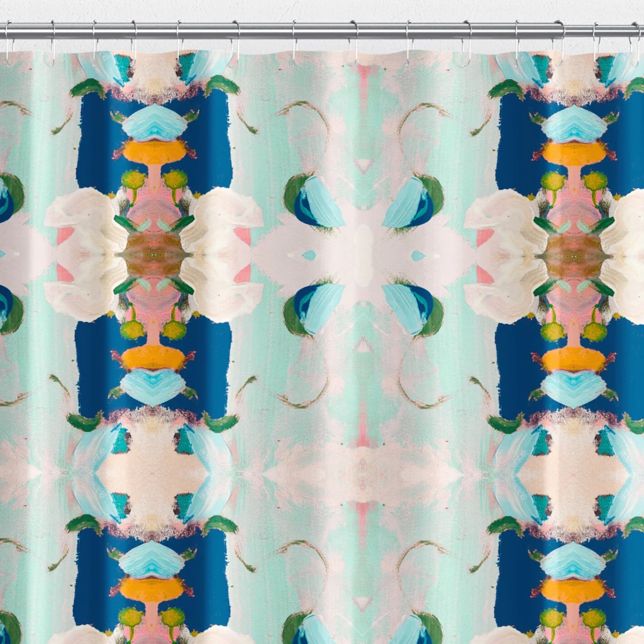Select the brown center of the left medallion

click(154, 254)
